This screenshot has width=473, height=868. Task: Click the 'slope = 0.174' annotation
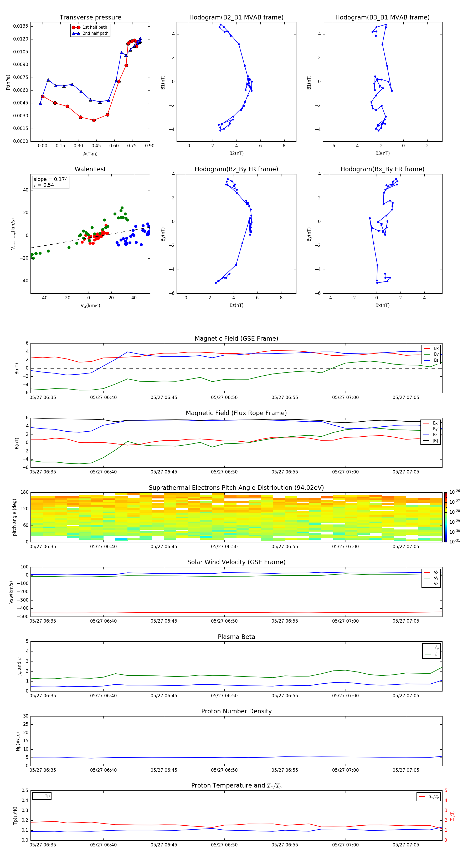coord(51,179)
